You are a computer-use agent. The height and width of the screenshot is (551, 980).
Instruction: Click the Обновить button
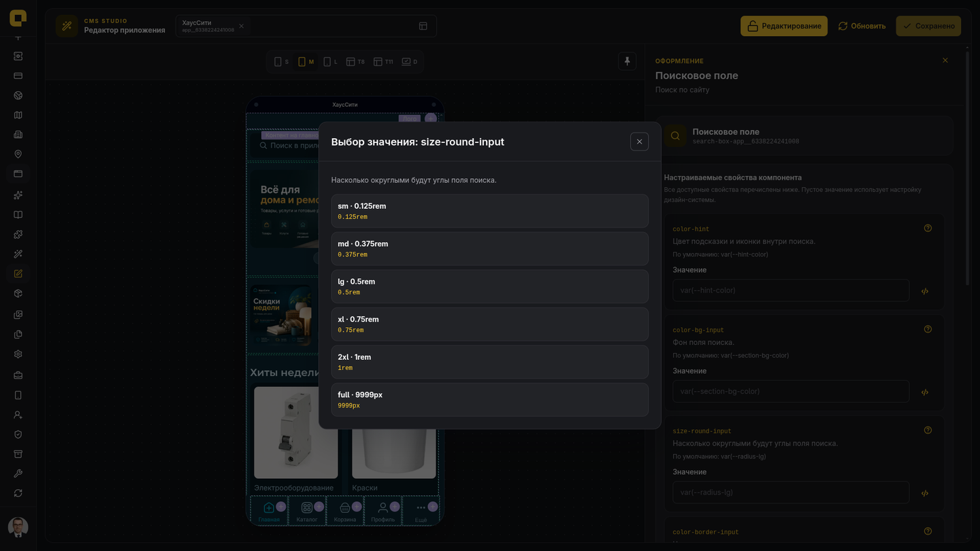(862, 26)
